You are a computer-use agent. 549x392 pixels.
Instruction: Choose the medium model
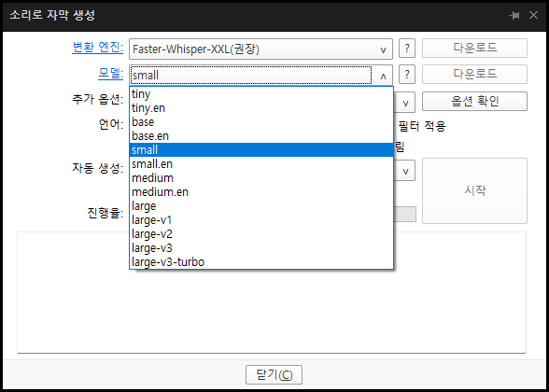[x=261, y=177]
